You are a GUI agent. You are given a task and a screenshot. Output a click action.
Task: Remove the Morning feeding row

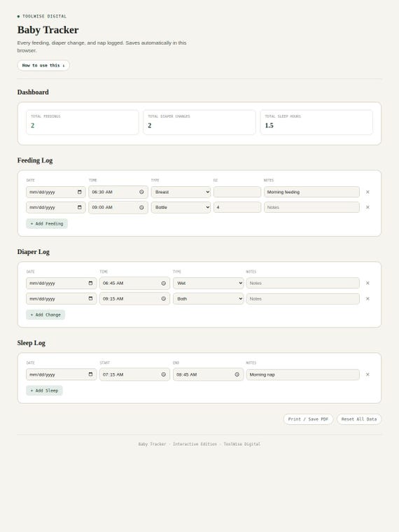[367, 192]
